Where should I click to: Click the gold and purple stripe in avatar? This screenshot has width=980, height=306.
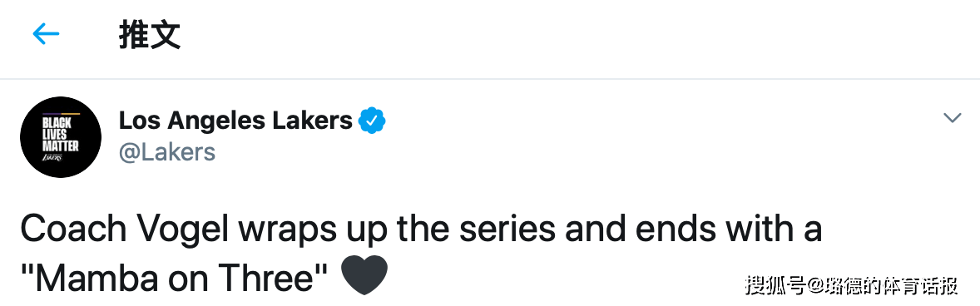[61, 114]
